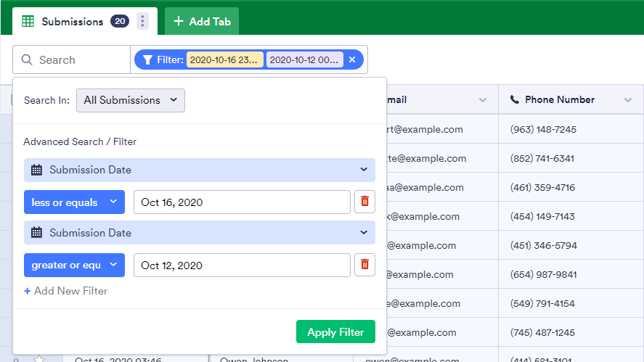The image size is (644, 362).
Task: Open the Phone Number column dropdown arrow
Action: 628,100
